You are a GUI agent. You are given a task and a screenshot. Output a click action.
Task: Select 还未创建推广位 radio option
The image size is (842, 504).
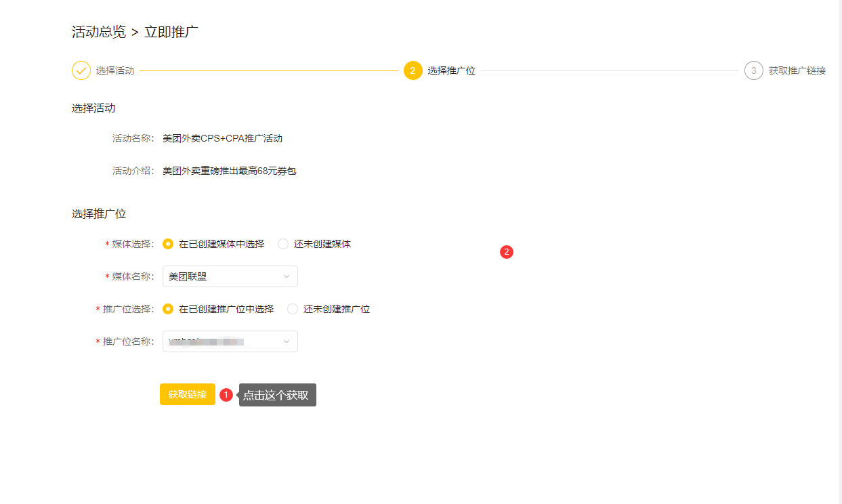(293, 309)
